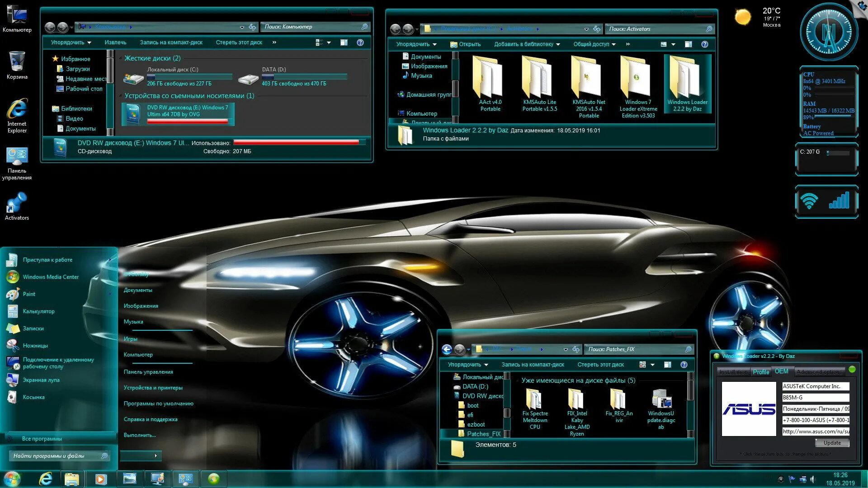The height and width of the screenshot is (488, 868).
Task: Click the Update button in Windows Loader
Action: [832, 443]
